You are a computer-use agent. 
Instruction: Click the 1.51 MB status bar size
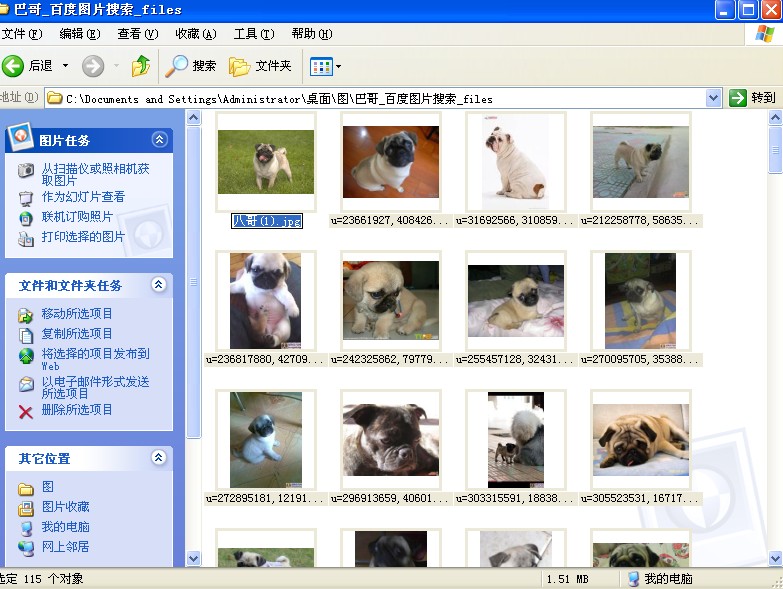(567, 579)
